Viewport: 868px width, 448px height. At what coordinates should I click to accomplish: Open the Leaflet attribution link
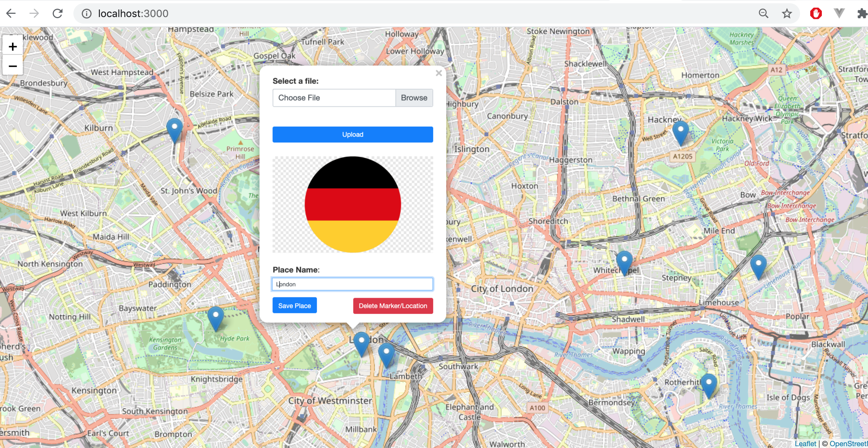point(805,444)
